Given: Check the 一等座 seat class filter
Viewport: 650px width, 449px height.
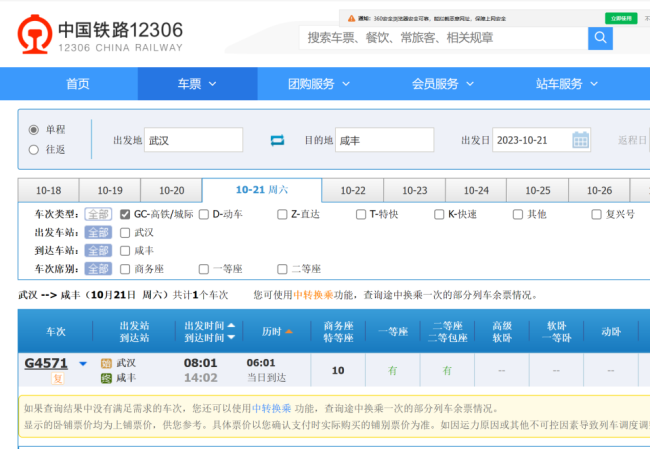Looking at the screenshot, I should pos(204,269).
